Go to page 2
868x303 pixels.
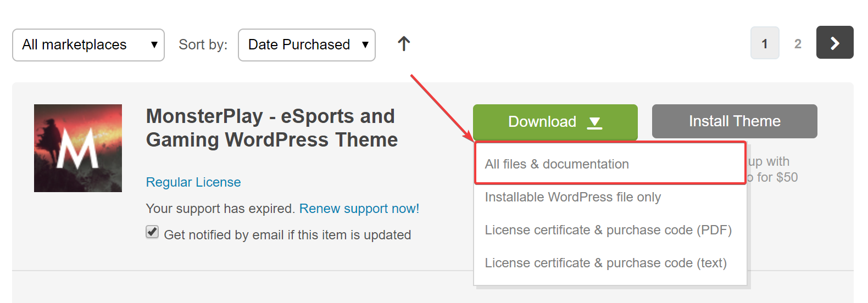798,43
